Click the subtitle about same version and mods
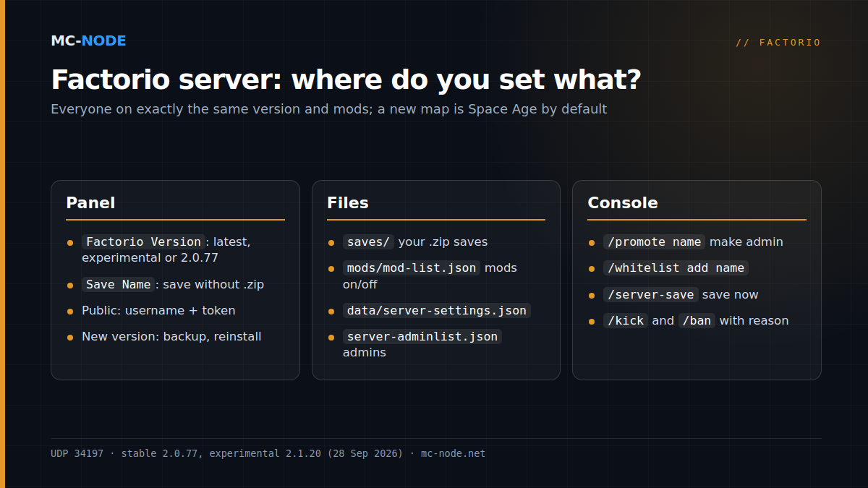Screen dimensions: 868x488 [x=329, y=109]
